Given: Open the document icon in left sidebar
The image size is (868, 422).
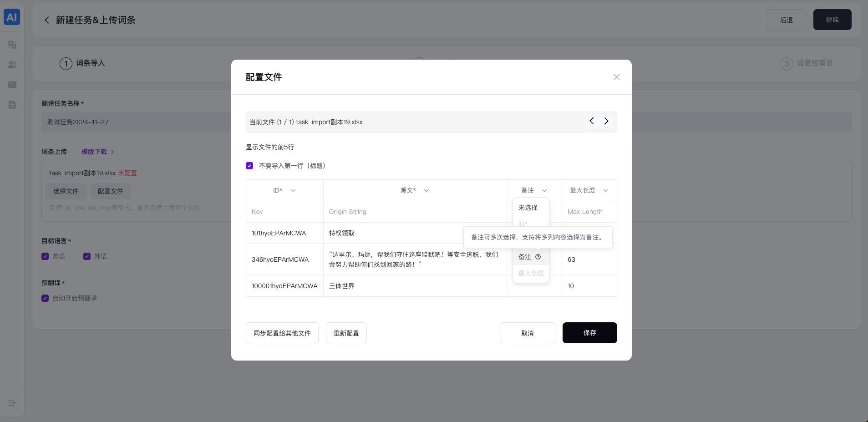Looking at the screenshot, I should click(x=12, y=105).
